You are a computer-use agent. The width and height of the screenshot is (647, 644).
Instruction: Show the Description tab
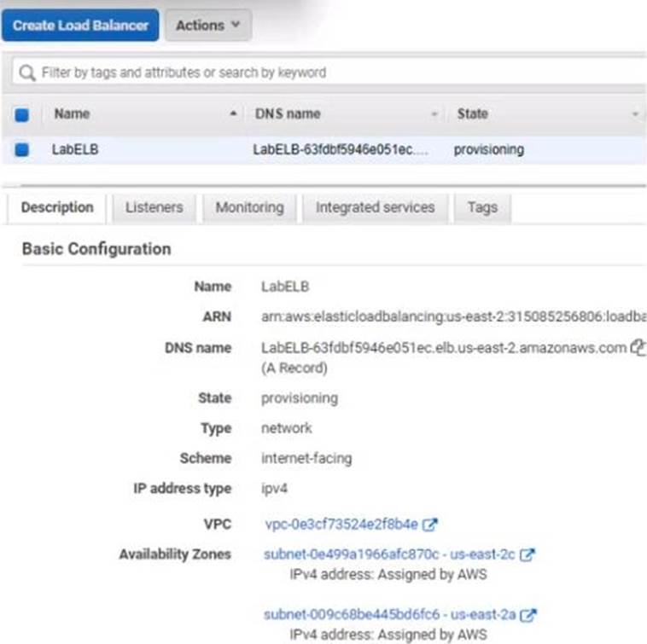click(57, 207)
